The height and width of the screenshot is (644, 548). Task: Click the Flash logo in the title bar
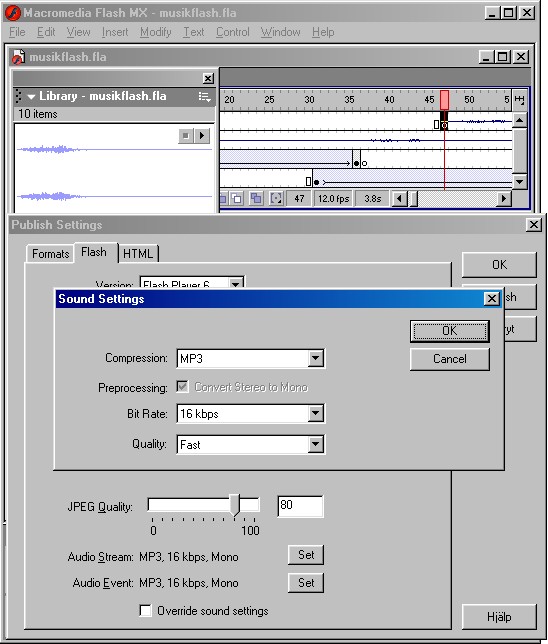pyautogui.click(x=12, y=13)
